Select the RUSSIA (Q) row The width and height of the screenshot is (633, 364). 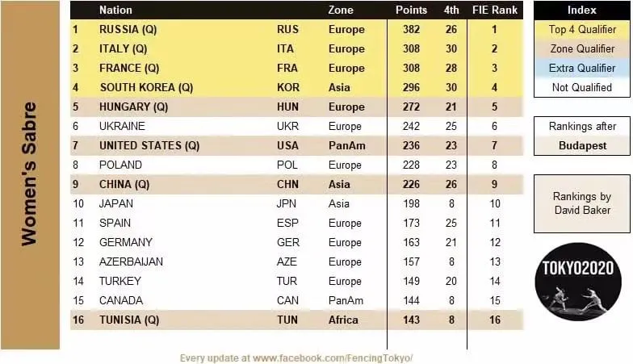[x=296, y=29]
